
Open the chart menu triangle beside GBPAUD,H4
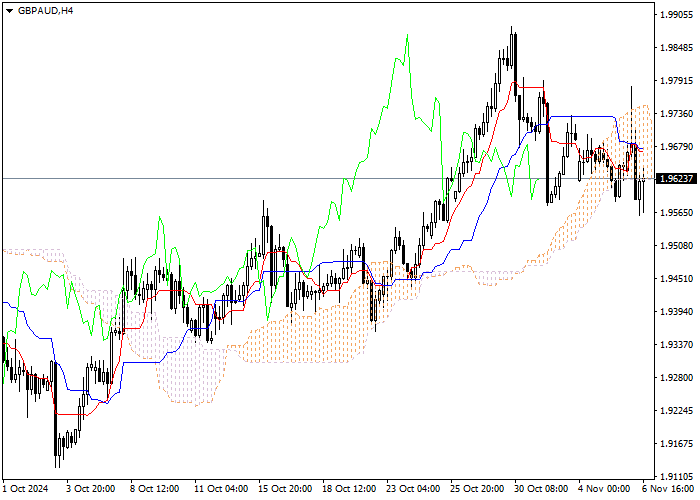(x=9, y=11)
